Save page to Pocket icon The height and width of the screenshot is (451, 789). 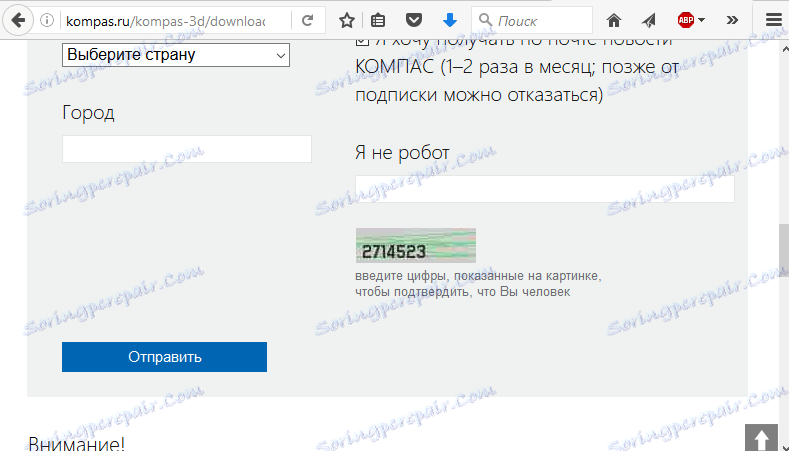coord(414,21)
